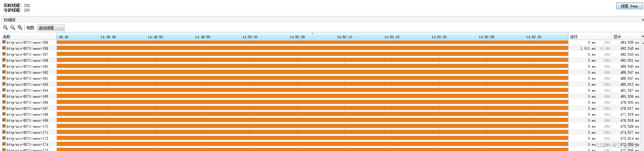Screen dimensions: 644x151
Task: Close the 时间线 panel
Action: 642,20
